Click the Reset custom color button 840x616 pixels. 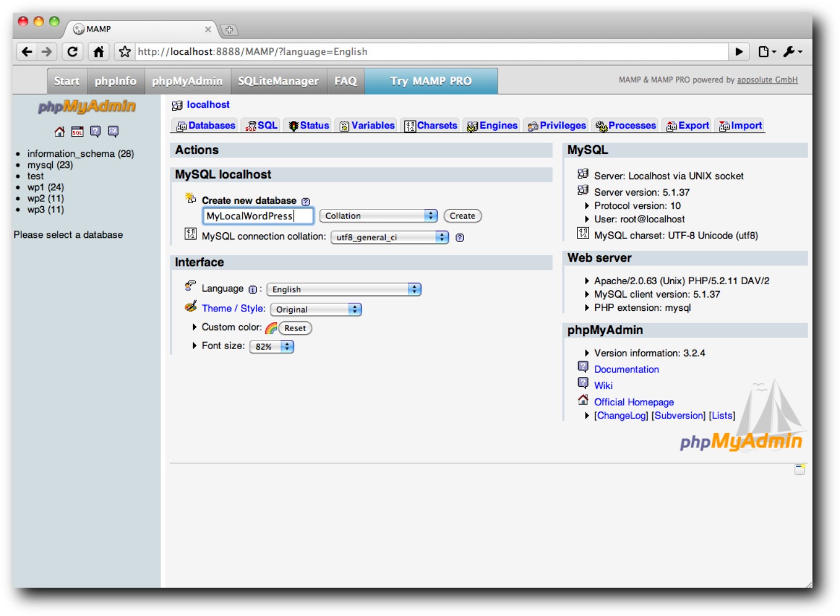pos(295,328)
